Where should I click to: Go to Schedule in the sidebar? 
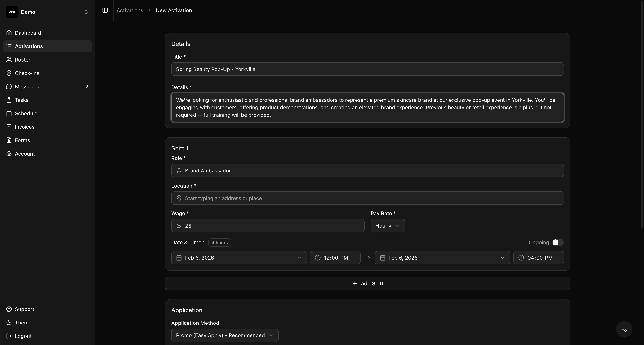pos(26,114)
